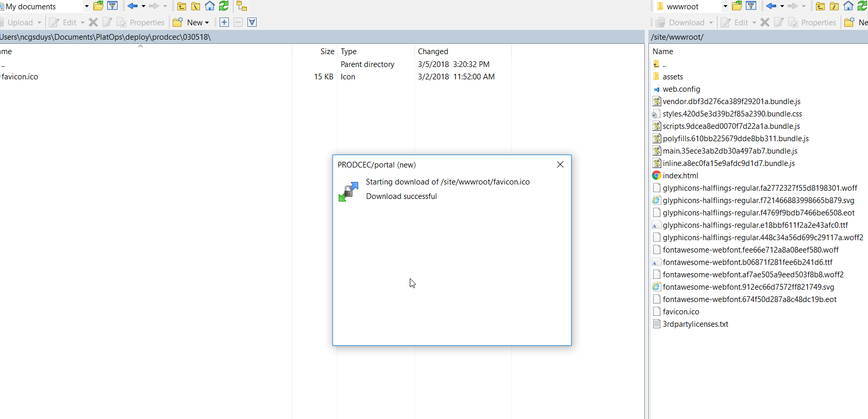This screenshot has height=419, width=868.
Task: Go to the remote root directory
Action: point(834,6)
